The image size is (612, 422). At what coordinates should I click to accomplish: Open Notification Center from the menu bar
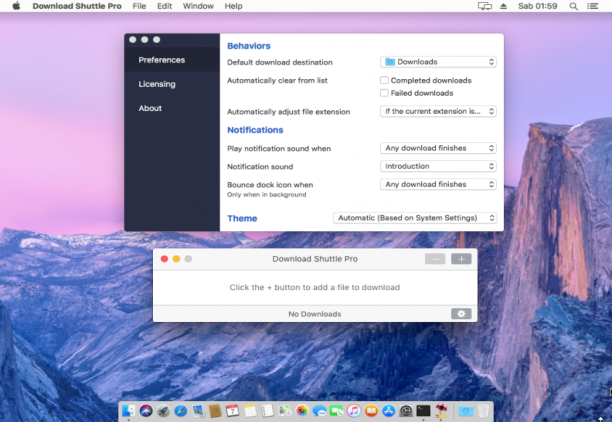[592, 6]
